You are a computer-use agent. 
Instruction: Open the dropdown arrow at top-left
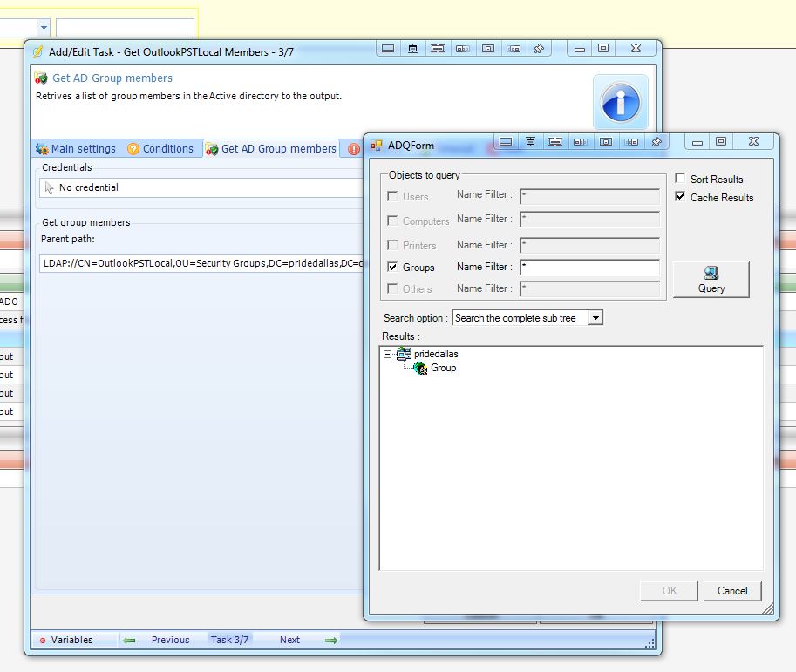click(x=44, y=28)
